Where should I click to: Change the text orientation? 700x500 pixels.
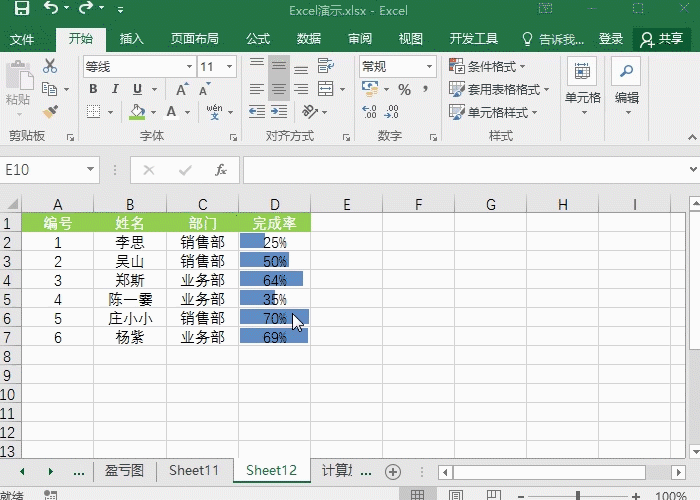coord(310,112)
